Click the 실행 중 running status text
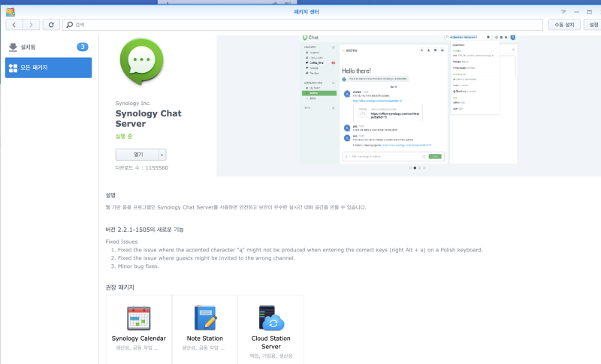Viewport: 601px width, 364px height. tap(124, 137)
